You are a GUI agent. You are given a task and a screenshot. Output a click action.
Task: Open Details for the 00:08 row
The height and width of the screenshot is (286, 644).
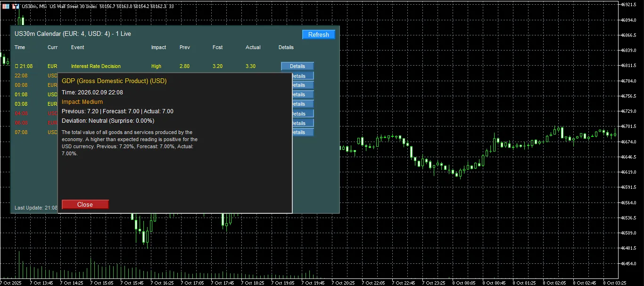[x=303, y=85]
